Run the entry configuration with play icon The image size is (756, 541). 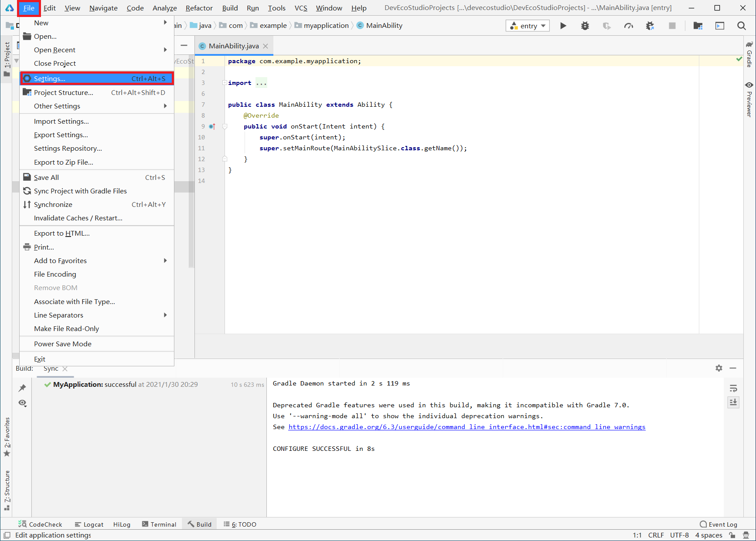[x=563, y=26]
